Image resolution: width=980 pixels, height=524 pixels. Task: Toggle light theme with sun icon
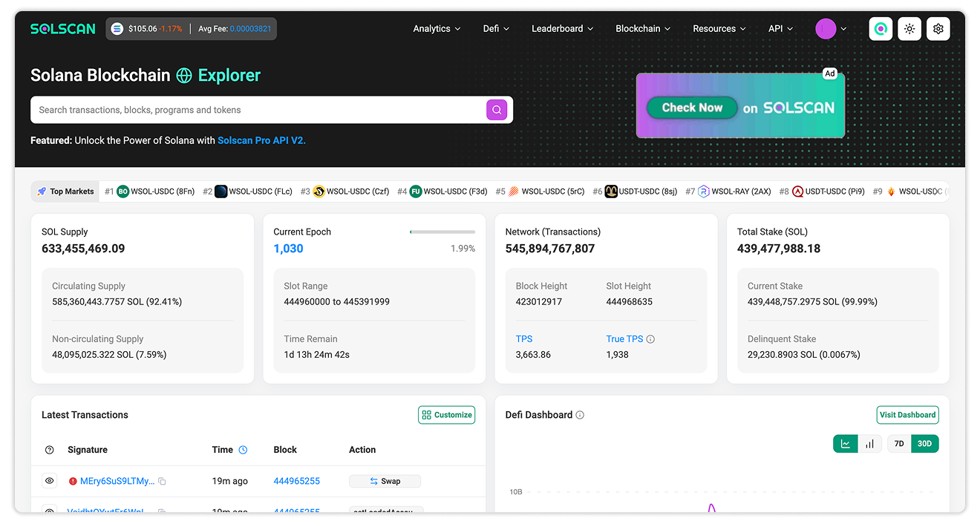[909, 29]
